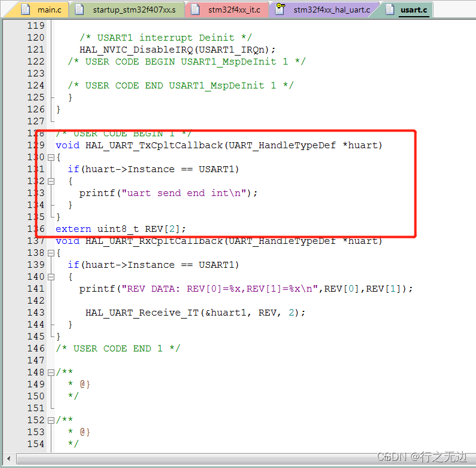Click the USER CODE BEGIN USART1_MspDeInit 1 comment

(186, 62)
